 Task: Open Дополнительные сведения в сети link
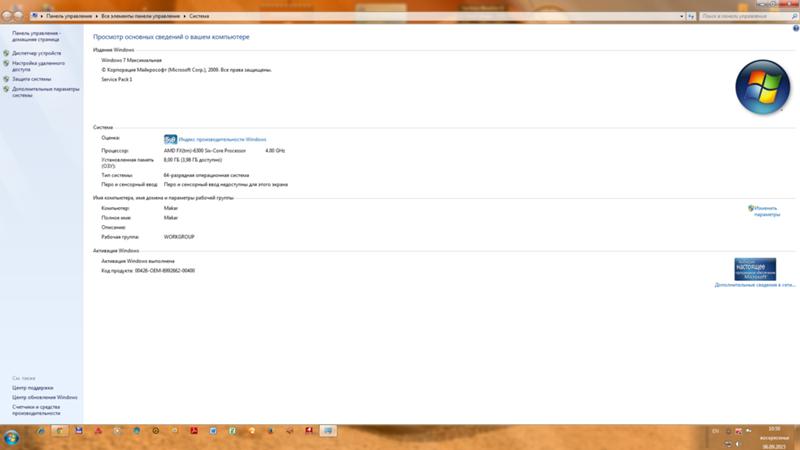coord(755,285)
